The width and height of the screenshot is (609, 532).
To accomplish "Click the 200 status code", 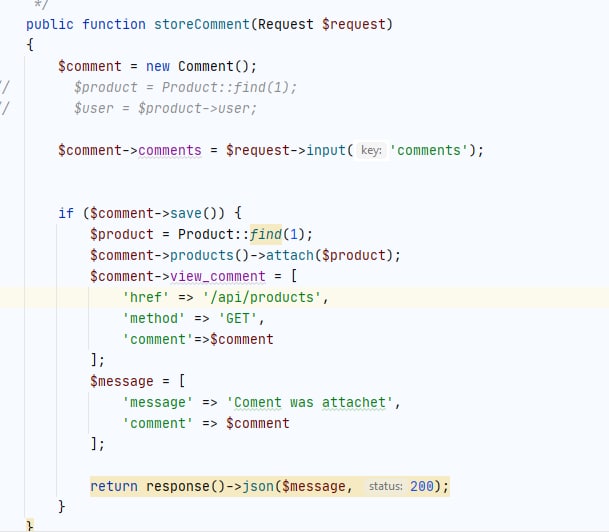I will pos(422,486).
